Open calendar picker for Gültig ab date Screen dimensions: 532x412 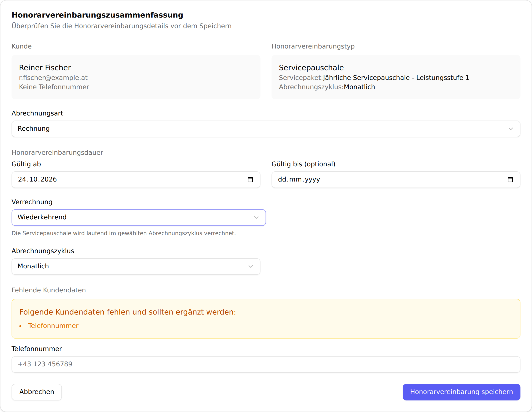coord(250,180)
